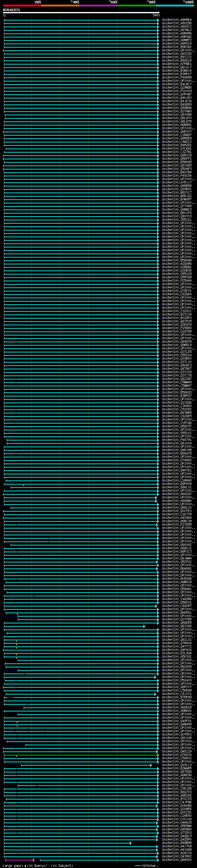The image size is (197, 868).
Task: Select label UniRef100_C1HE50
Action: (x=176, y=816)
